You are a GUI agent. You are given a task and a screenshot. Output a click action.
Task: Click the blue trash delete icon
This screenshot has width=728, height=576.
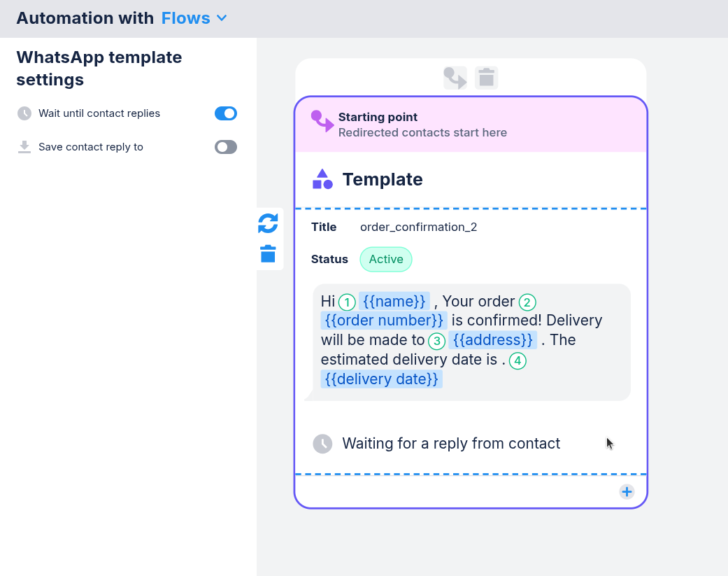pos(268,253)
